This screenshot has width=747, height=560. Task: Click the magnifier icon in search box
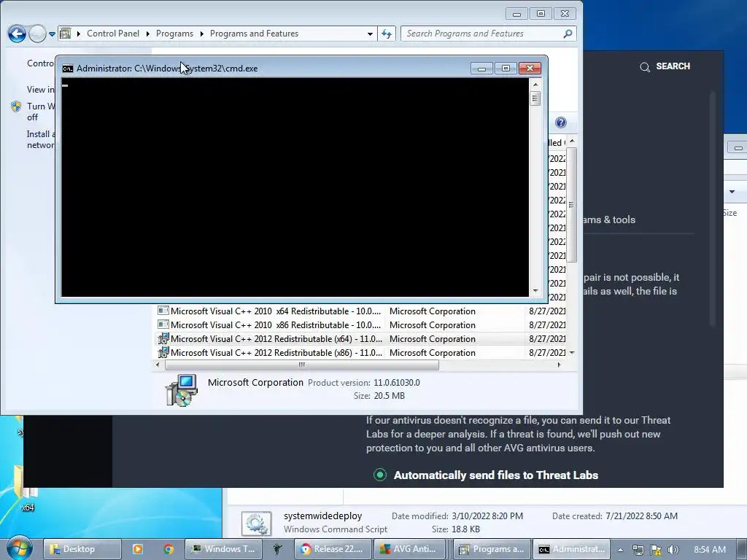(x=568, y=34)
